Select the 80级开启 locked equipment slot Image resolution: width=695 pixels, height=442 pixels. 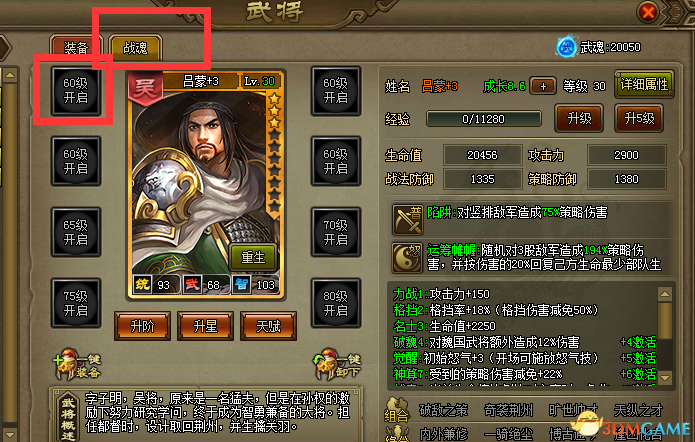click(x=336, y=303)
